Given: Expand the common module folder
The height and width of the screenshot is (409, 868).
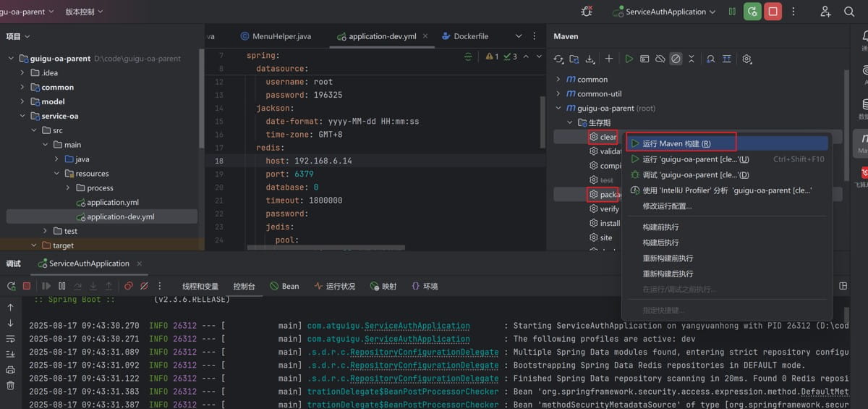Looking at the screenshot, I should (22, 88).
